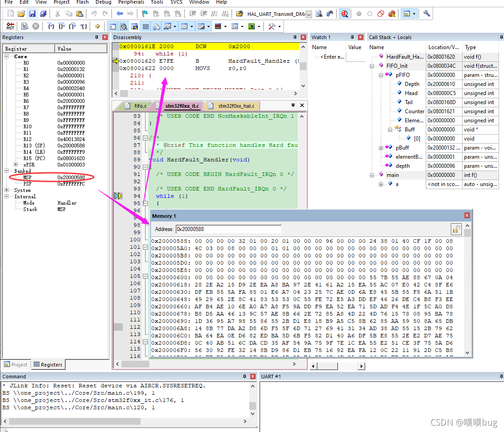Open the Debug menu
Screen dimensions: 504x432
104,2
